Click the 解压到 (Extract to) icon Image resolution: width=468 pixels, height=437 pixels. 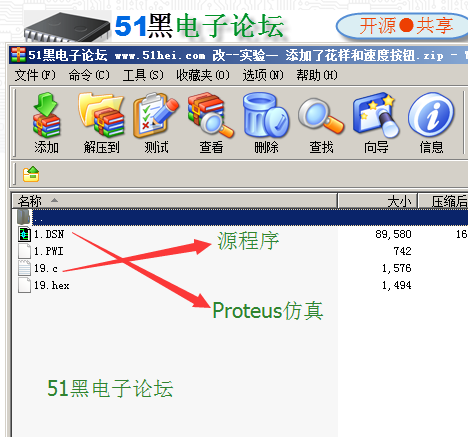click(101, 123)
